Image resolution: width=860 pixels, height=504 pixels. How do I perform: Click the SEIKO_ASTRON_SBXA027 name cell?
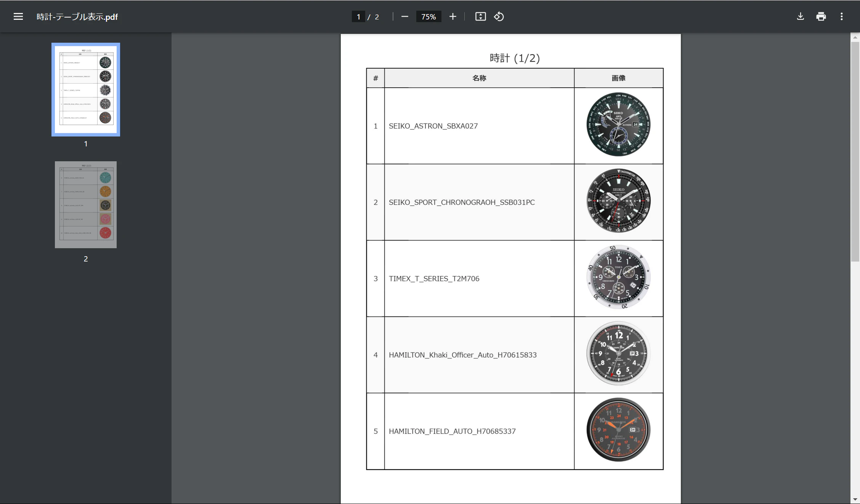click(479, 126)
